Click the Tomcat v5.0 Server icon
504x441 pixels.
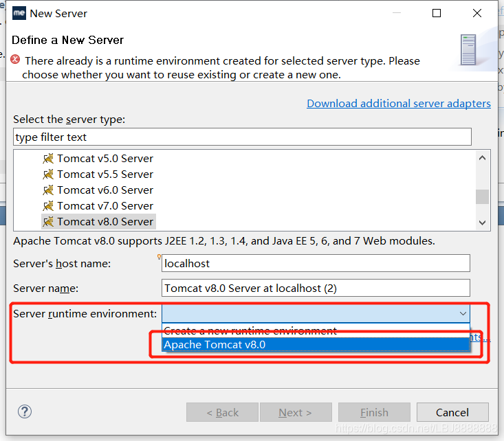click(48, 159)
